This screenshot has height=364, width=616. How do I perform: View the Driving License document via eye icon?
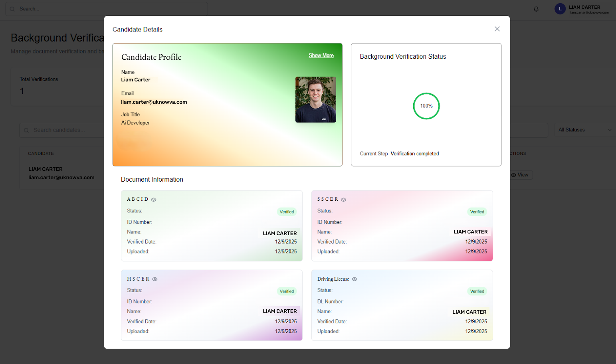[355, 279]
